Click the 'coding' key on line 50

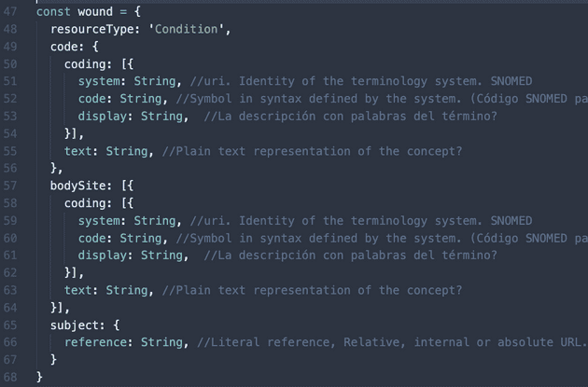85,63
